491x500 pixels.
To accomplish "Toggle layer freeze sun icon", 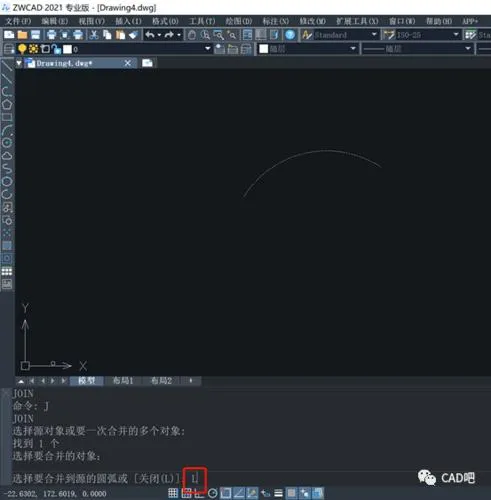I will [x=33, y=49].
